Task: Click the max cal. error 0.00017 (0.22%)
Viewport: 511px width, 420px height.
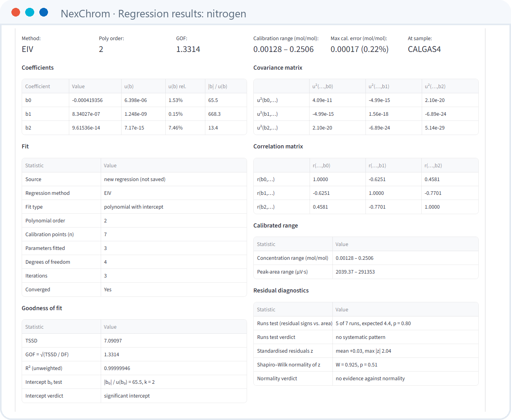Action: pos(360,49)
